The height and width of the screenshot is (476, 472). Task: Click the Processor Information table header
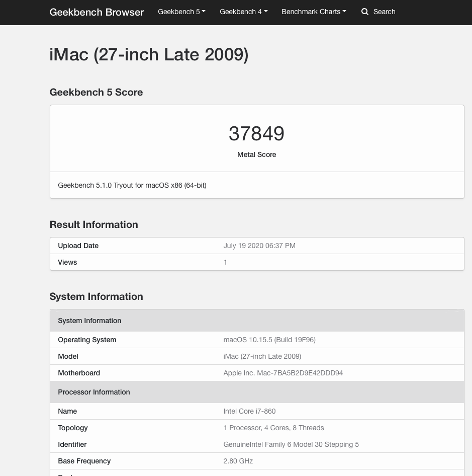[x=257, y=392]
